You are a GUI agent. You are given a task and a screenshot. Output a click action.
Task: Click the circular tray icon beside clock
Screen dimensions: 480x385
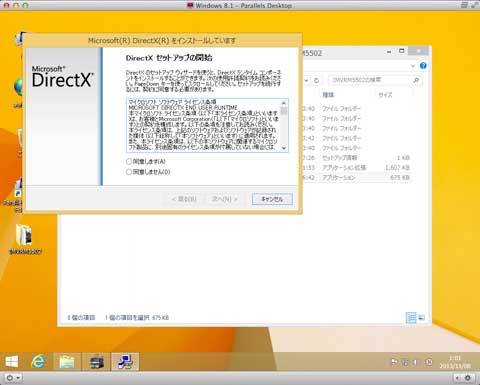[429, 362]
